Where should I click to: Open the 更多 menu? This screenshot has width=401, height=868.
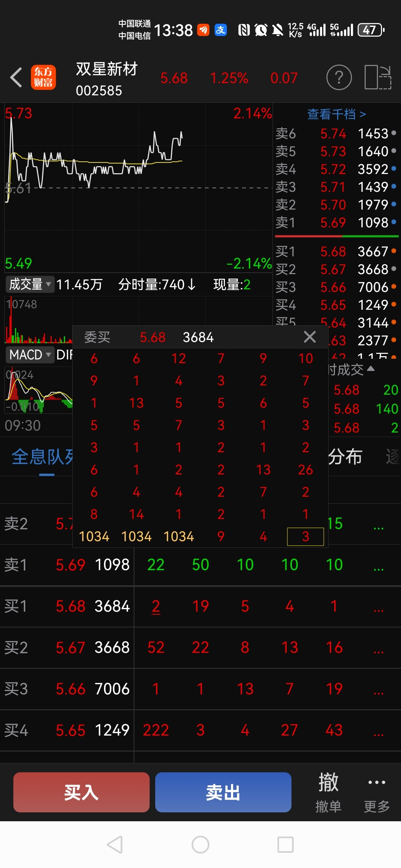coord(377,792)
